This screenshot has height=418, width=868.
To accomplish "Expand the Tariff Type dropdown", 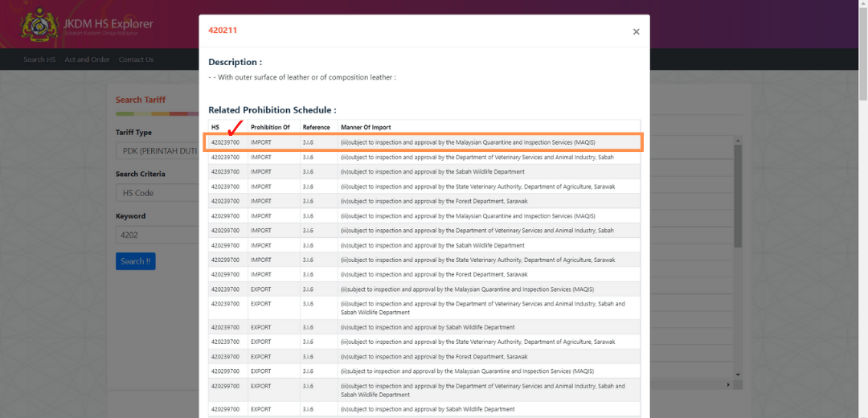I will [158, 151].
